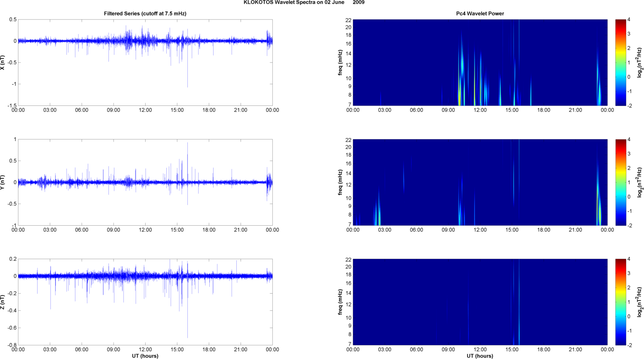Click the '-1.5' tick on the X plot axis
The image size is (644, 359).
[12, 105]
